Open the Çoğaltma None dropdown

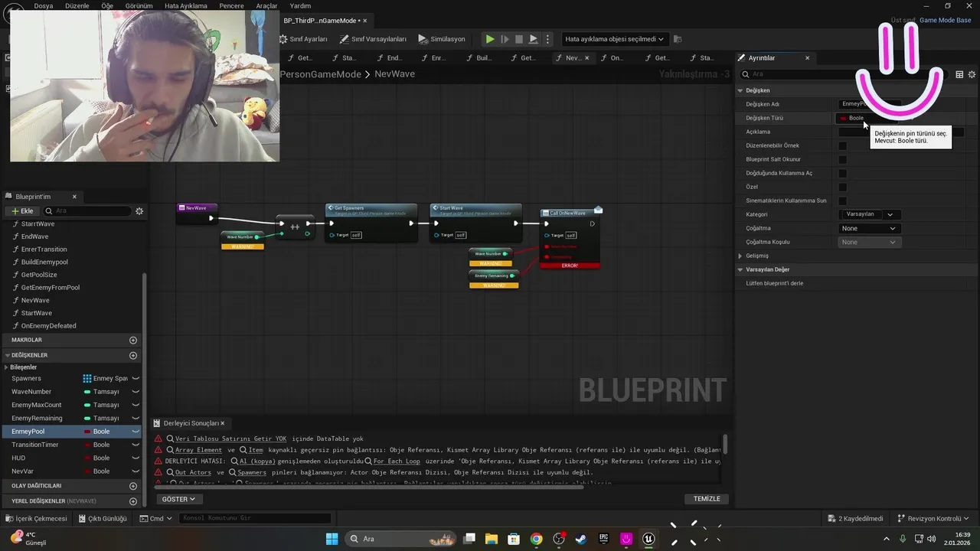click(x=869, y=229)
